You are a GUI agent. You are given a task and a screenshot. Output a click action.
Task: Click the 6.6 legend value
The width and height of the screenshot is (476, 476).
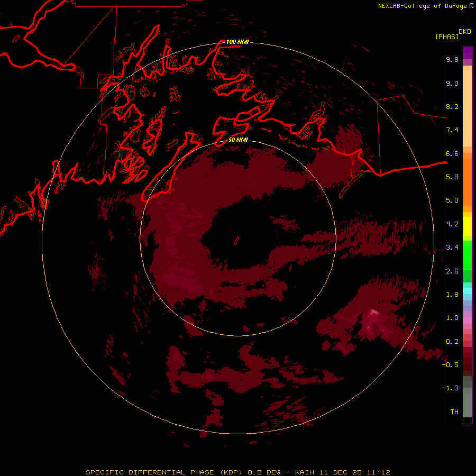(x=452, y=153)
